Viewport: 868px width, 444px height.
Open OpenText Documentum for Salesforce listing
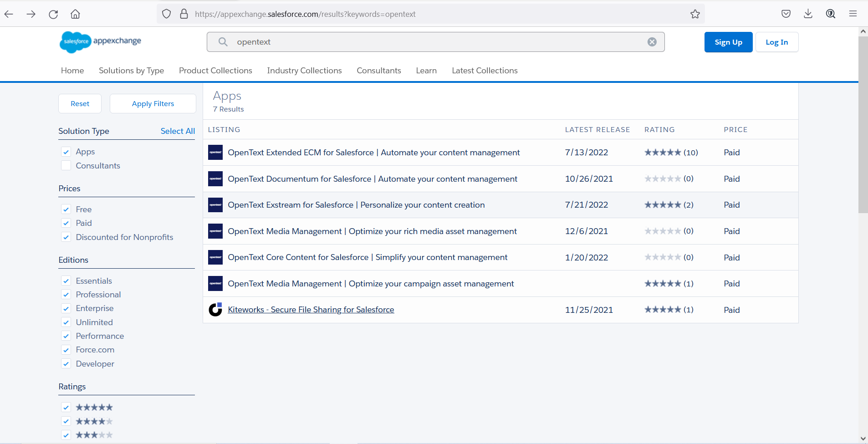click(x=373, y=179)
